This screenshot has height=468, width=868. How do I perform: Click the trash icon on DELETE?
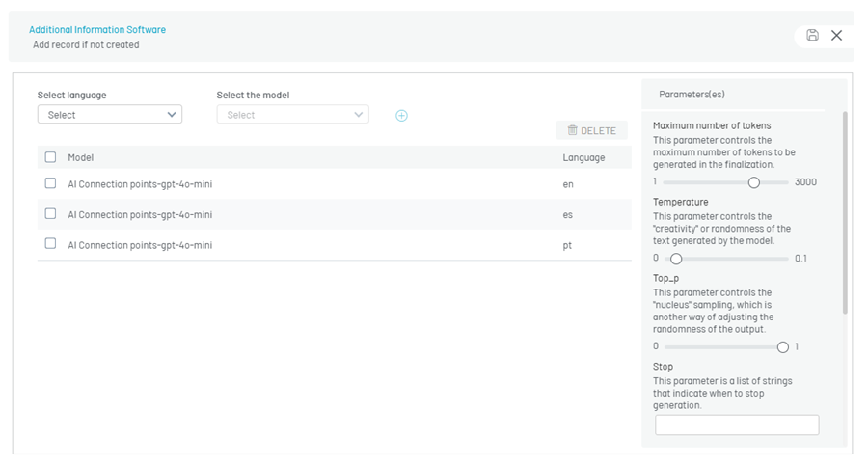coord(572,130)
